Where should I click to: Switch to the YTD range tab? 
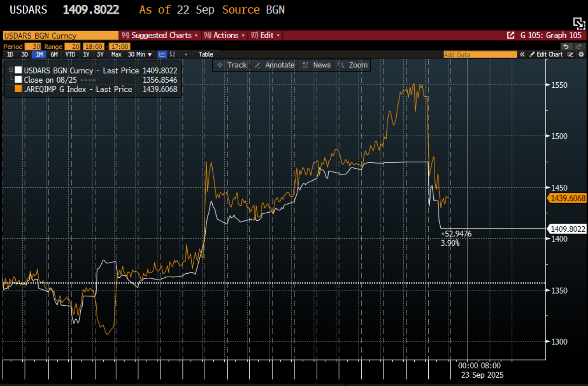[70, 54]
